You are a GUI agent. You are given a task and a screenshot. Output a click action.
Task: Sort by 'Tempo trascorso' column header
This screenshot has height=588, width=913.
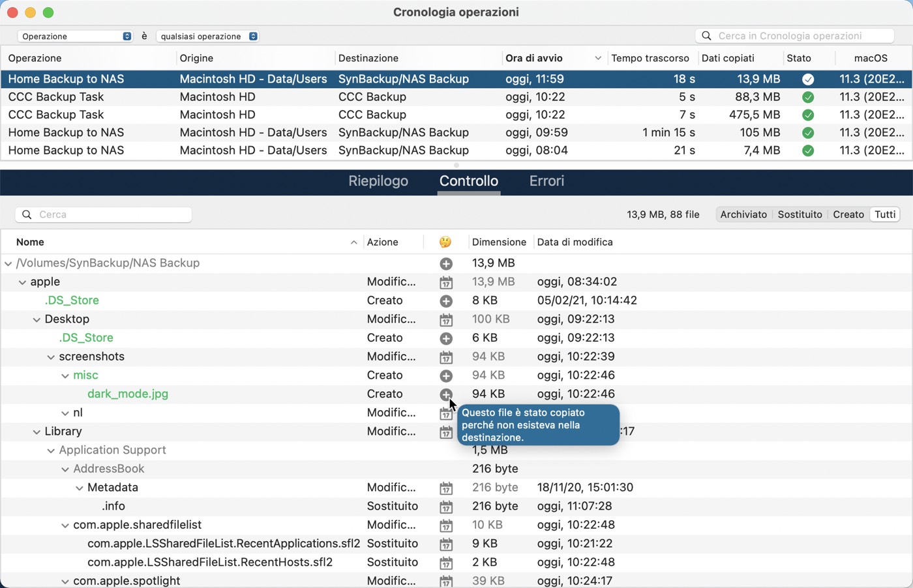650,58
